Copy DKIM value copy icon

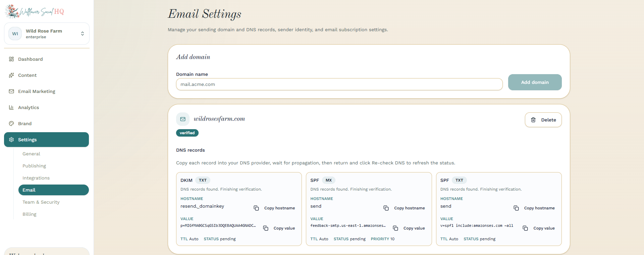(x=266, y=228)
